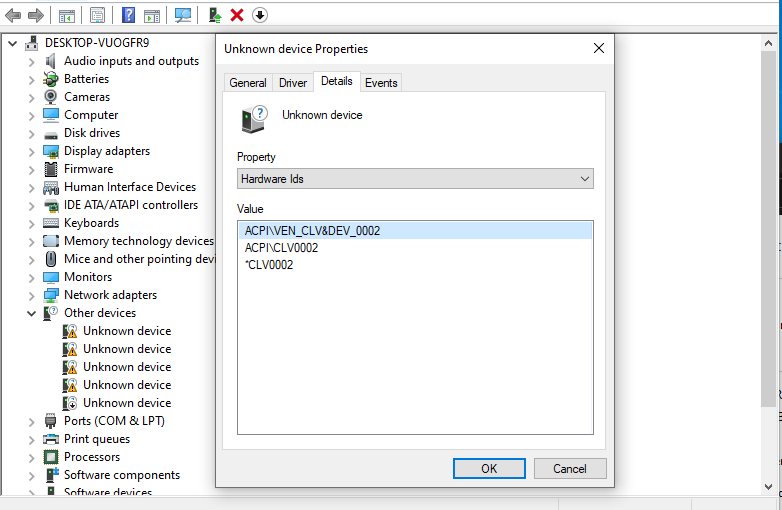Screen dimensions: 782x510
Task: Select the Print queues printer icon
Action: tap(50, 439)
